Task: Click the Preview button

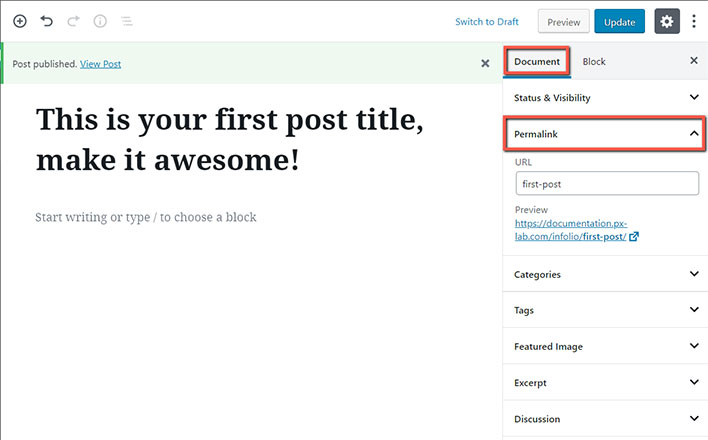Action: tap(564, 21)
